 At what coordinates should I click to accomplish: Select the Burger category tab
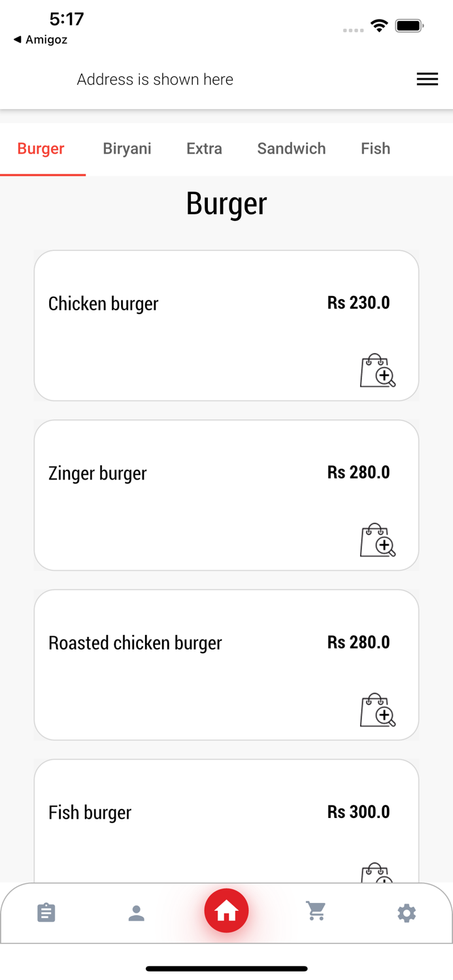pos(41,148)
